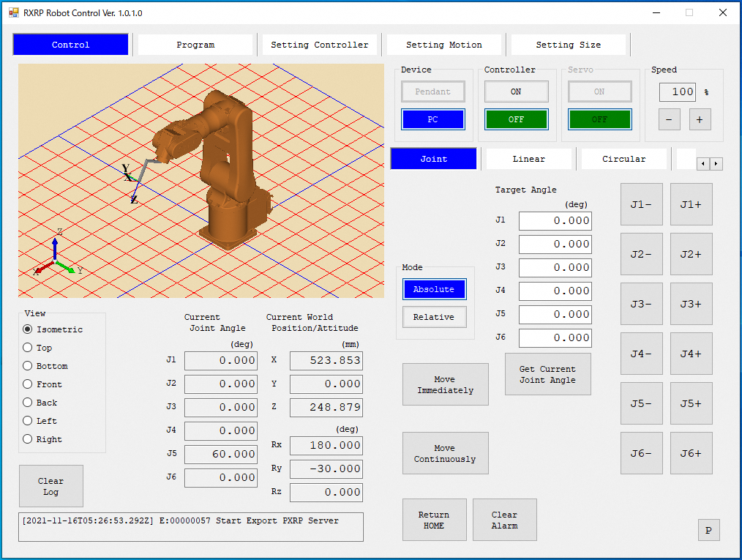Switch view to Left
This screenshot has height=560, width=742.
(29, 421)
